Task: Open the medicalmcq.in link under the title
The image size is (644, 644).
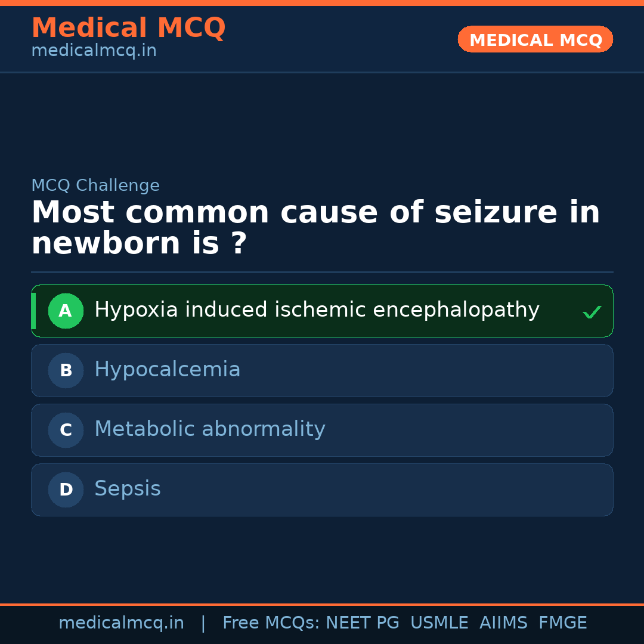Action: point(94,51)
